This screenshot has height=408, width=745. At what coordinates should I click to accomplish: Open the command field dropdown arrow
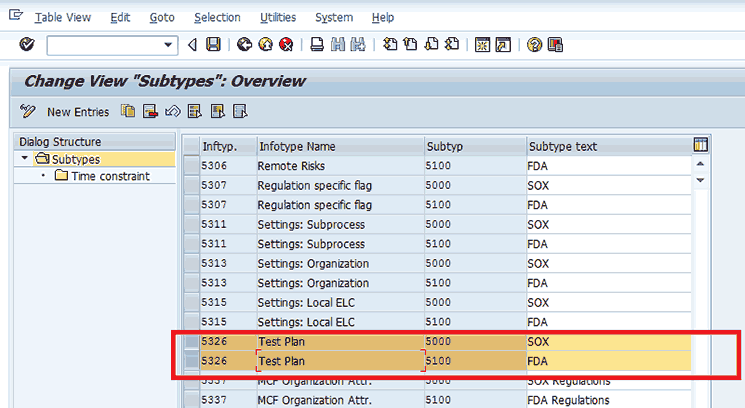tap(169, 45)
